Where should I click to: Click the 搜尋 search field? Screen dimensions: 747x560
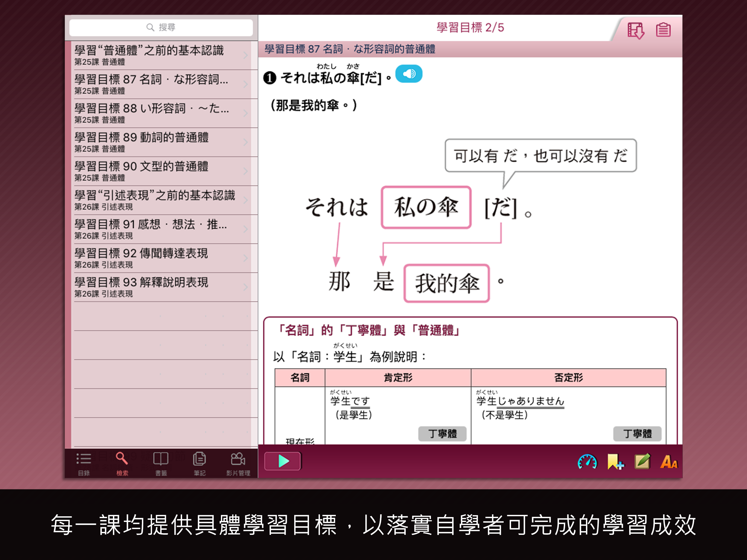pyautogui.click(x=161, y=27)
